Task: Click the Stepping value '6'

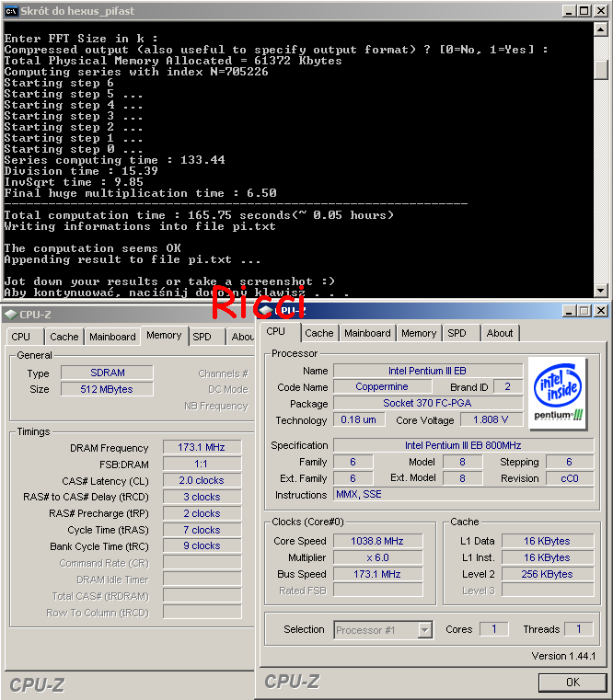Action: (570, 462)
